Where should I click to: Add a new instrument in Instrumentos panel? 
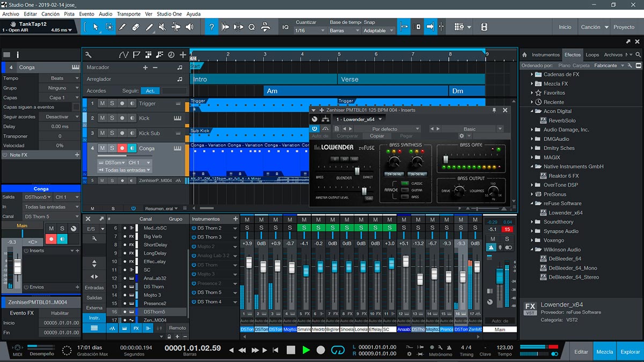235,219
